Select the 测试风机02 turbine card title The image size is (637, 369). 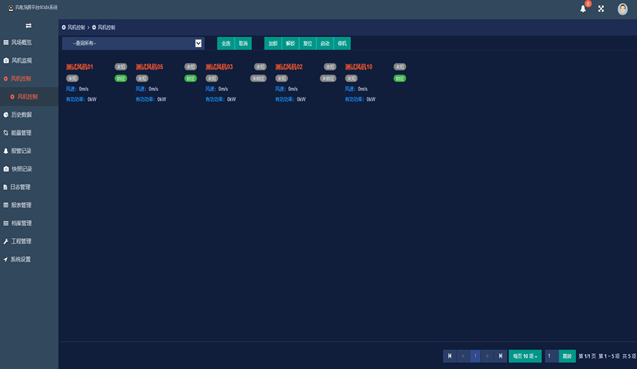coord(289,67)
